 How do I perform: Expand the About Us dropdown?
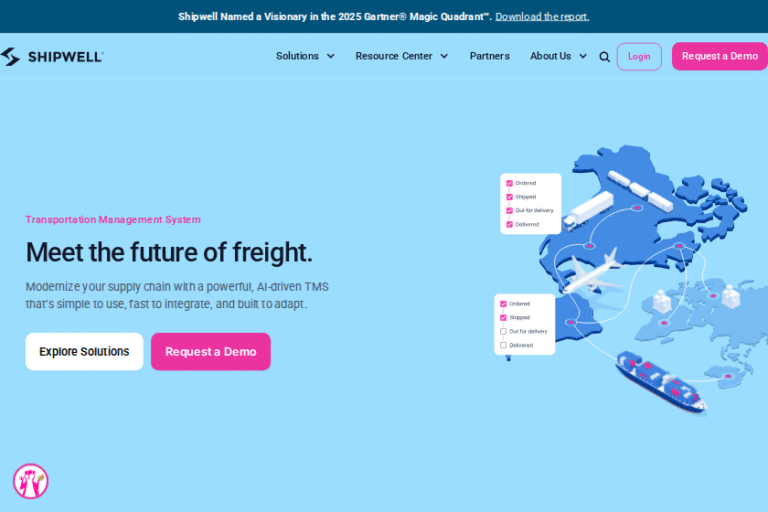[x=558, y=57]
